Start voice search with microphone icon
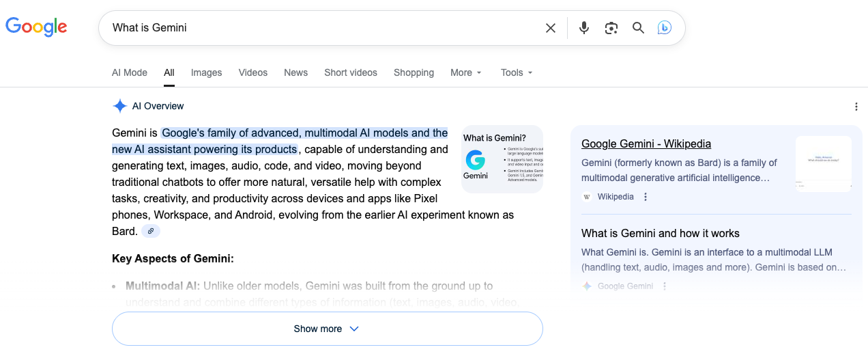This screenshot has width=868, height=356. pos(583,28)
